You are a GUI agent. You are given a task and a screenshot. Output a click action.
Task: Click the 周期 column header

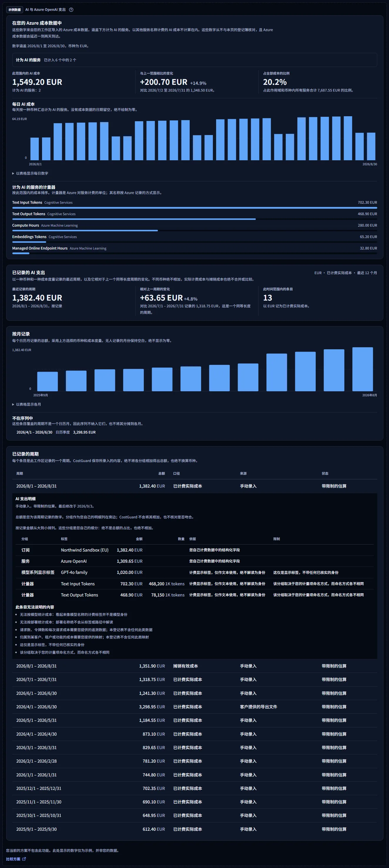tap(20, 473)
